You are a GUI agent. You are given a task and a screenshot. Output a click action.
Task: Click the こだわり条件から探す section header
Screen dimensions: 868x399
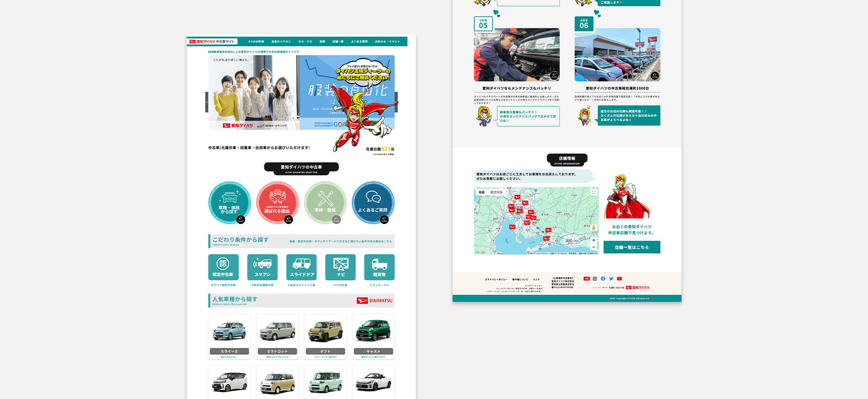click(301, 241)
